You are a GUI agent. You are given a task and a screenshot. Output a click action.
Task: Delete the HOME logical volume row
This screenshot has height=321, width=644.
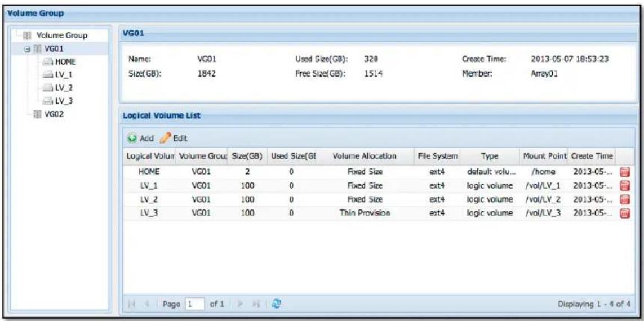click(x=625, y=173)
